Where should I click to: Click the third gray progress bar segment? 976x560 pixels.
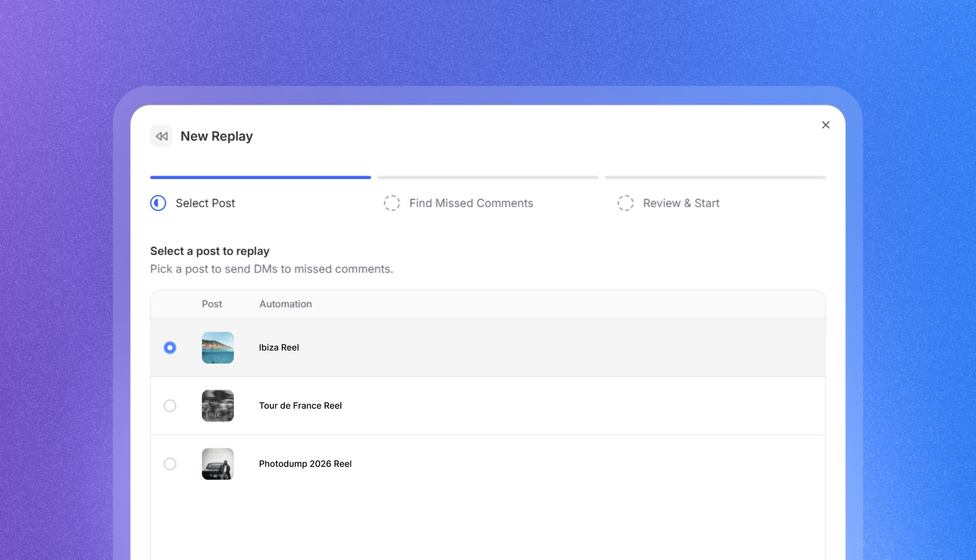click(x=715, y=178)
